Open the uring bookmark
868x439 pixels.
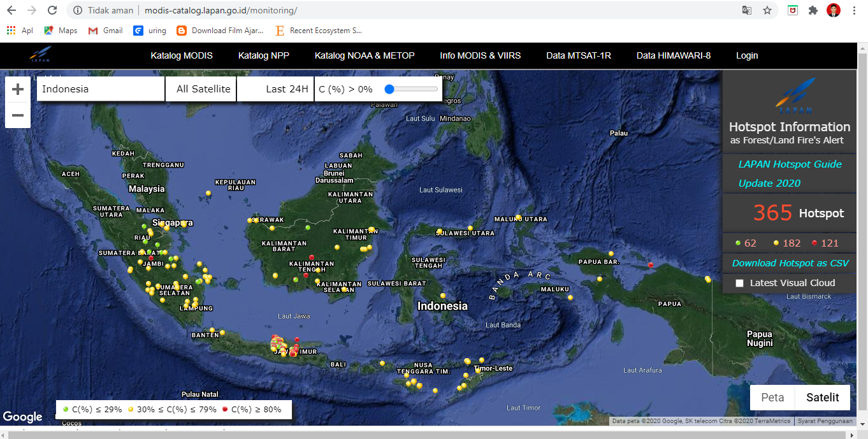coord(150,30)
